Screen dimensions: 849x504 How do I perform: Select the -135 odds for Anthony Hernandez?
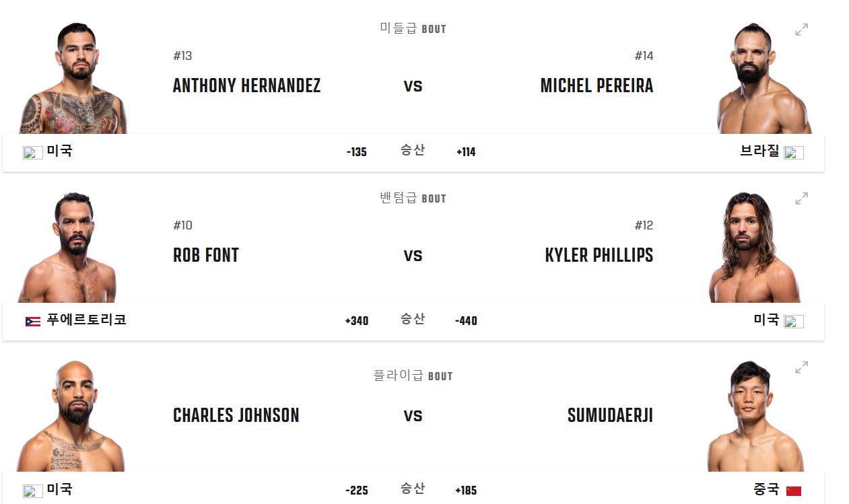click(356, 152)
